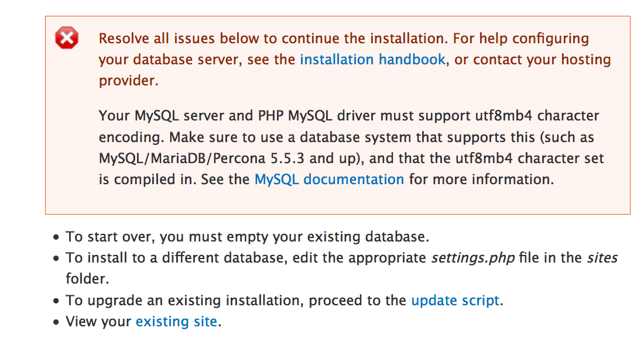Click the 'is compiled in. See the' text
The image size is (644, 338).
pyautogui.click(x=174, y=180)
